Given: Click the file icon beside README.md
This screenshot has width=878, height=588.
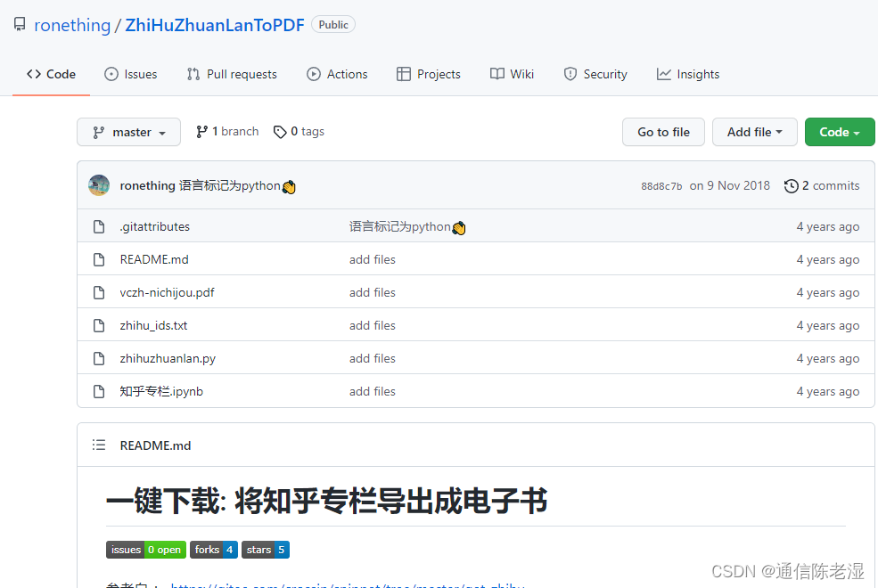Looking at the screenshot, I should pyautogui.click(x=99, y=259).
